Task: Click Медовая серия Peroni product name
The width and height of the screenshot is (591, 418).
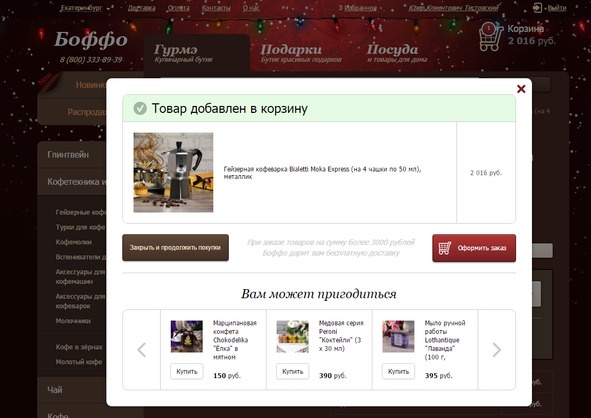Action: (341, 335)
